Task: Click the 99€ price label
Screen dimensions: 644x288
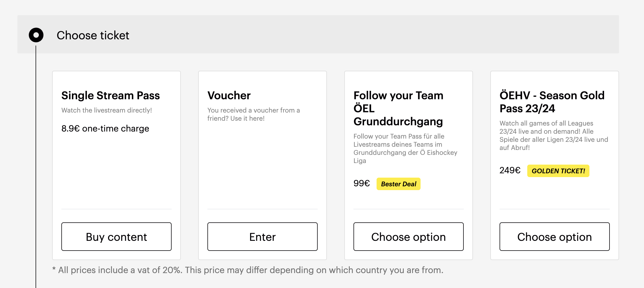Action: point(362,183)
